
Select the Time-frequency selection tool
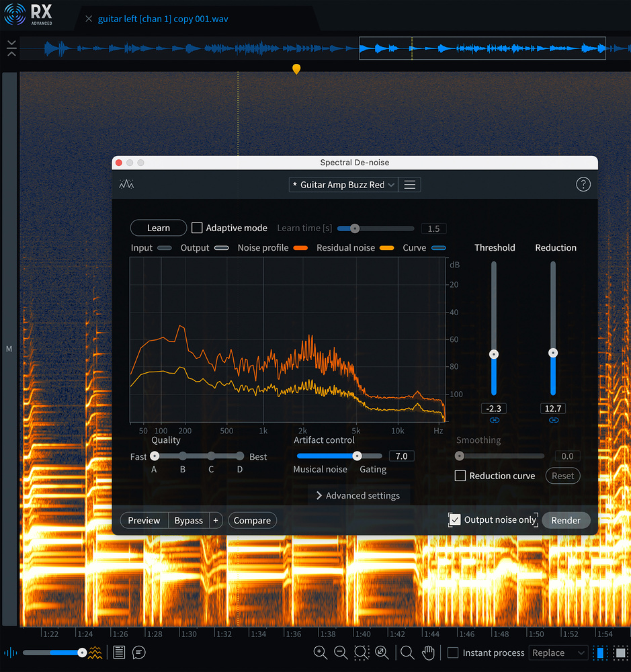coord(620,653)
